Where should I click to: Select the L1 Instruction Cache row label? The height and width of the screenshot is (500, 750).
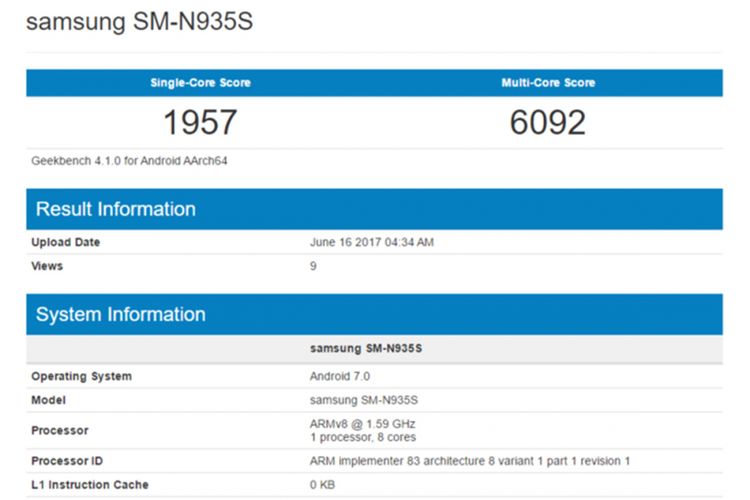[x=90, y=484]
